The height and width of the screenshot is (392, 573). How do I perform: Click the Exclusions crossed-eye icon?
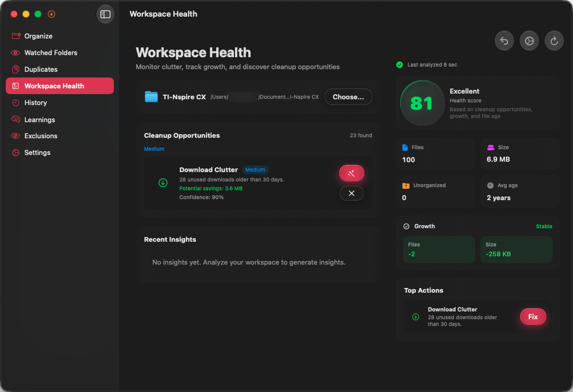tap(16, 136)
